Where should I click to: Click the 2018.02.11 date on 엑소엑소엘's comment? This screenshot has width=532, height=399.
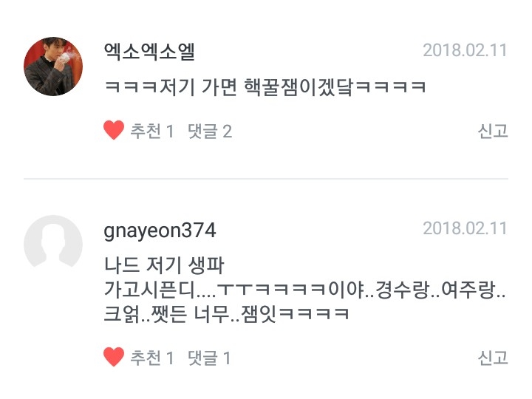click(465, 50)
